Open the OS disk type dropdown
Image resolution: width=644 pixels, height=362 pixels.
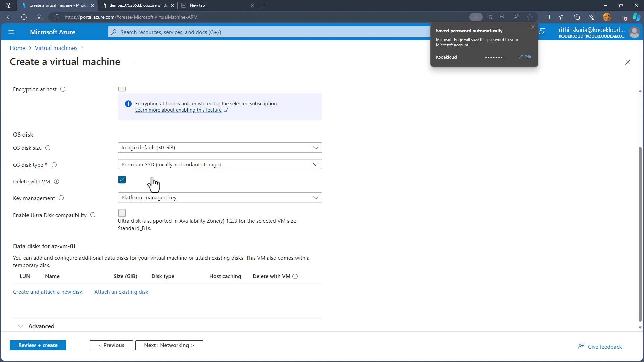pos(220,164)
